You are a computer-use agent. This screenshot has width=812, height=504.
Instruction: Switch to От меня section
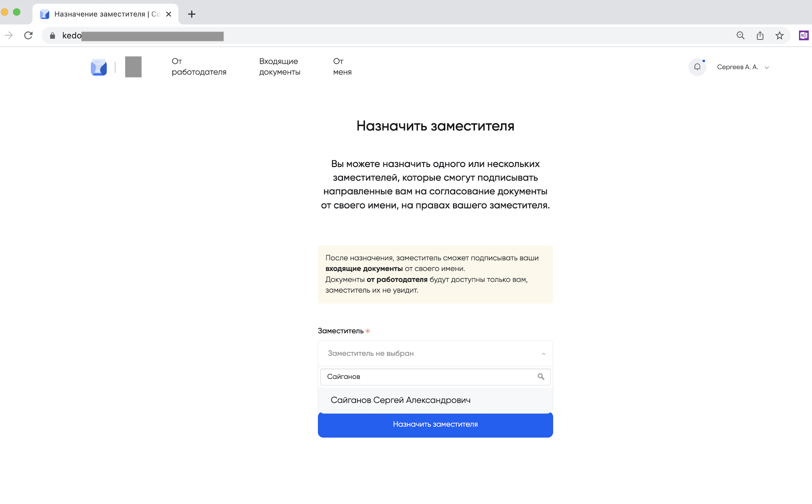pyautogui.click(x=342, y=67)
